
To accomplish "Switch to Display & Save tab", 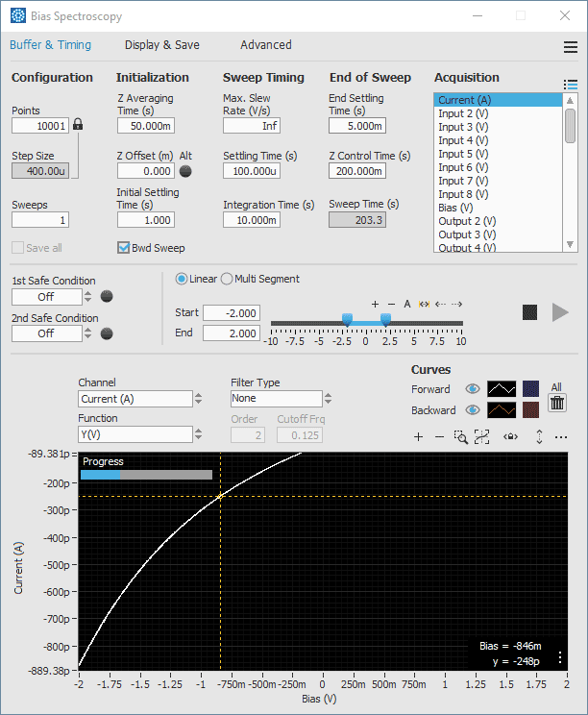I will (162, 44).
